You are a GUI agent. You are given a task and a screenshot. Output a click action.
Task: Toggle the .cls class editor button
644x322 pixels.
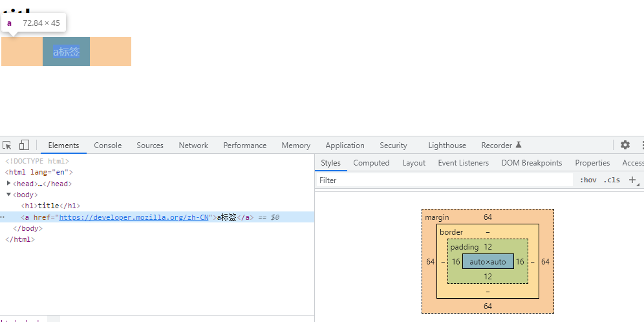(612, 180)
